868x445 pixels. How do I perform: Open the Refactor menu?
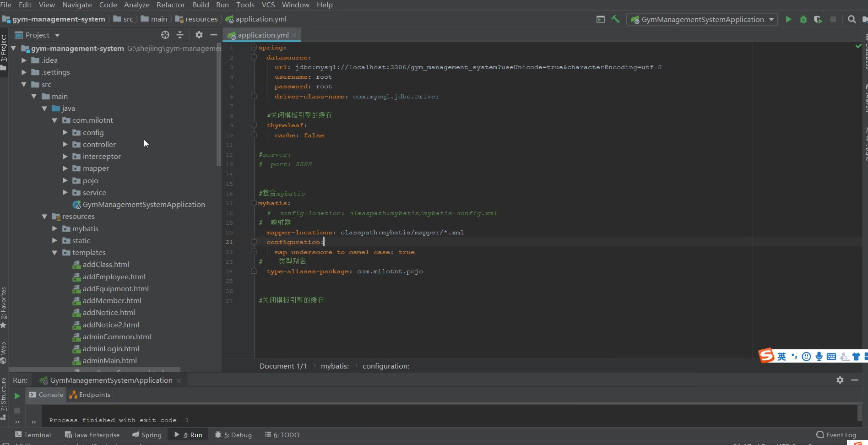[x=170, y=5]
